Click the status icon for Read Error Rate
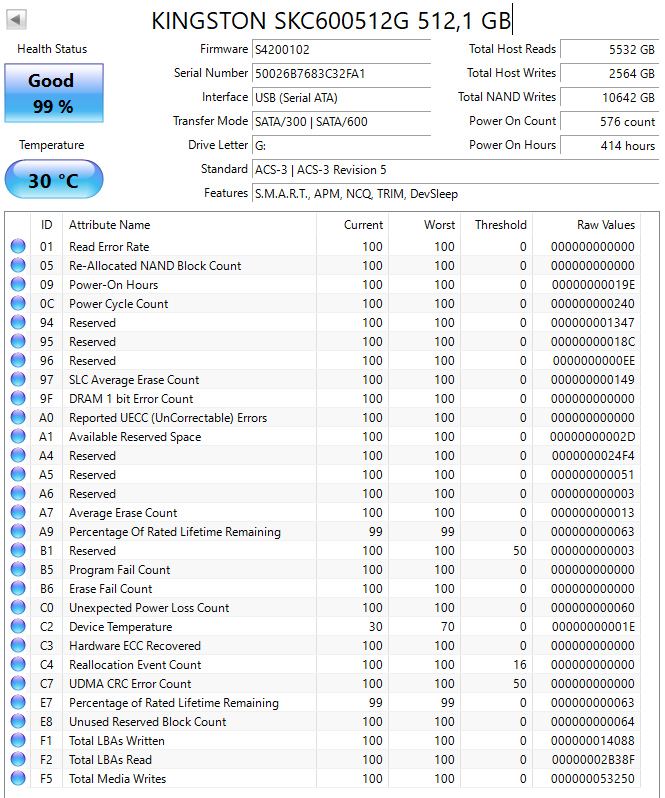The width and height of the screenshot is (665, 798). point(18,247)
